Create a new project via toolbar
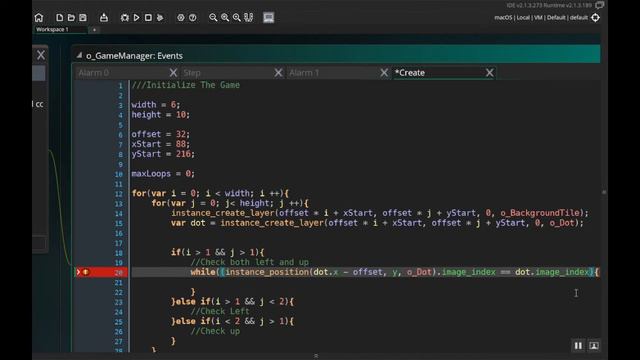The height and width of the screenshot is (360, 640). [x=60, y=18]
